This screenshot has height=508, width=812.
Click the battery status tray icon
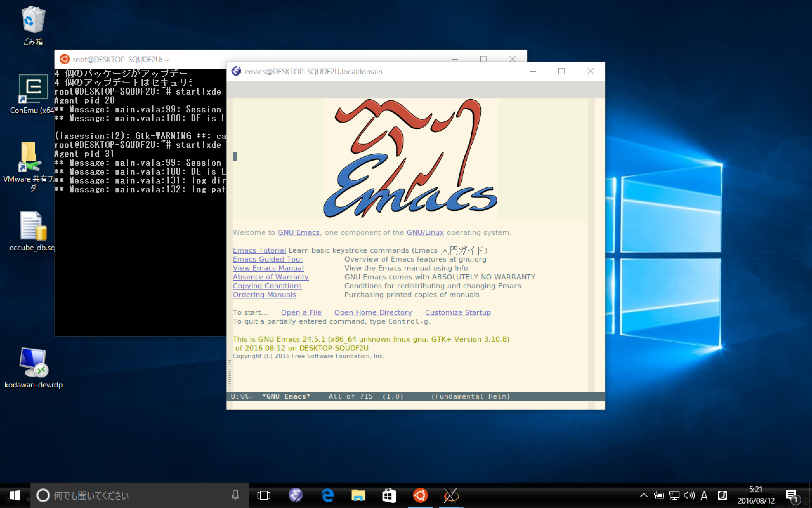659,495
